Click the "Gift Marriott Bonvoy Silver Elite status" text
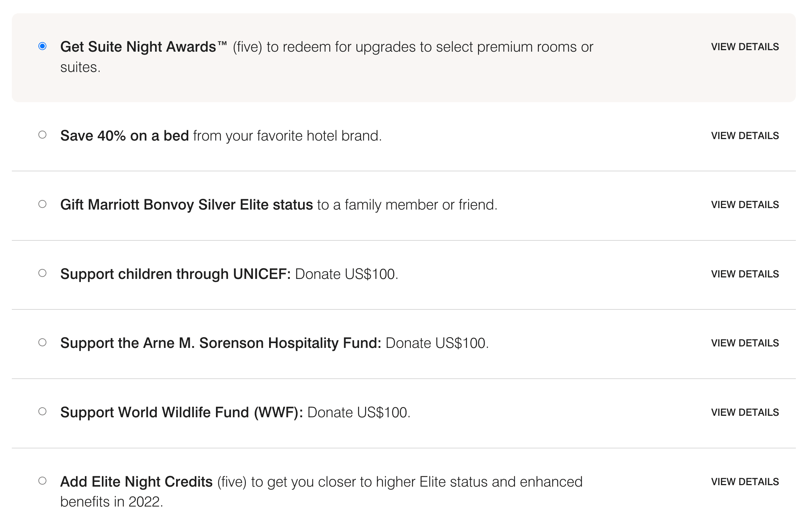804x532 pixels. [x=186, y=205]
